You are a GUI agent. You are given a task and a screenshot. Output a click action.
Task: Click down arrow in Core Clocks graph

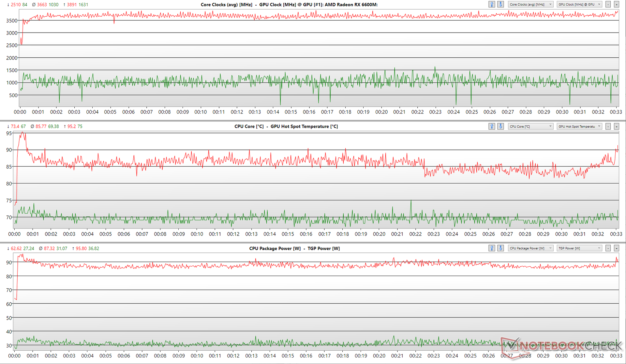click(500, 5)
